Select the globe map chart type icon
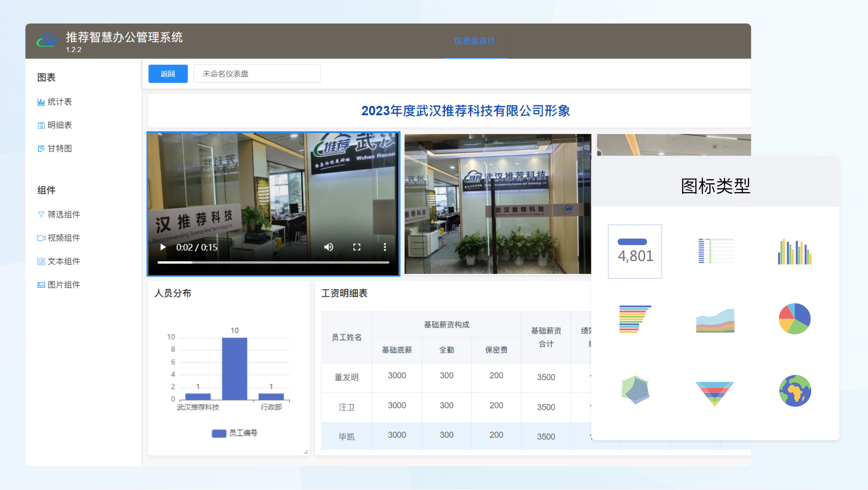The height and width of the screenshot is (490, 868). (795, 391)
